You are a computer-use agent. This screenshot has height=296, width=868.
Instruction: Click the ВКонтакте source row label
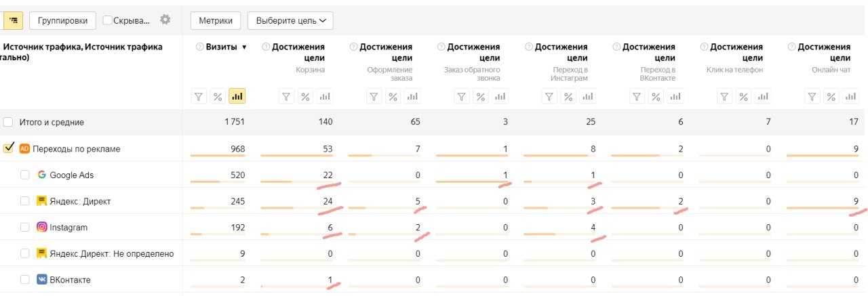[70, 280]
